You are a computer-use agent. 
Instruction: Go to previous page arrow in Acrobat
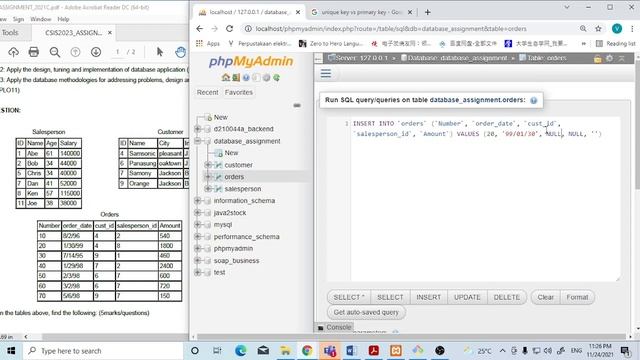pos(76,52)
